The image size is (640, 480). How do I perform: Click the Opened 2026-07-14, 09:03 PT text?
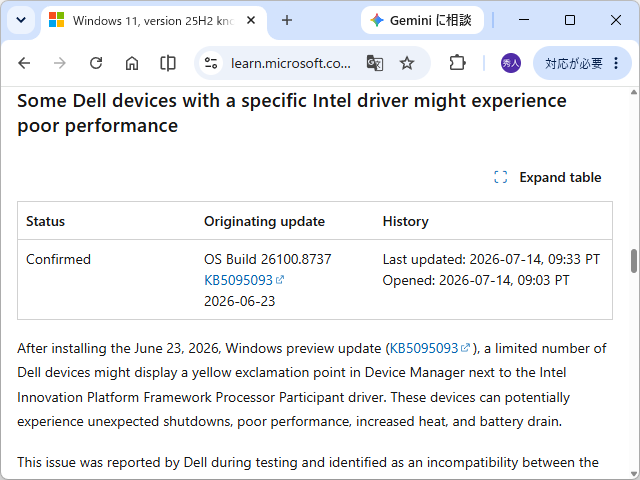point(476,280)
